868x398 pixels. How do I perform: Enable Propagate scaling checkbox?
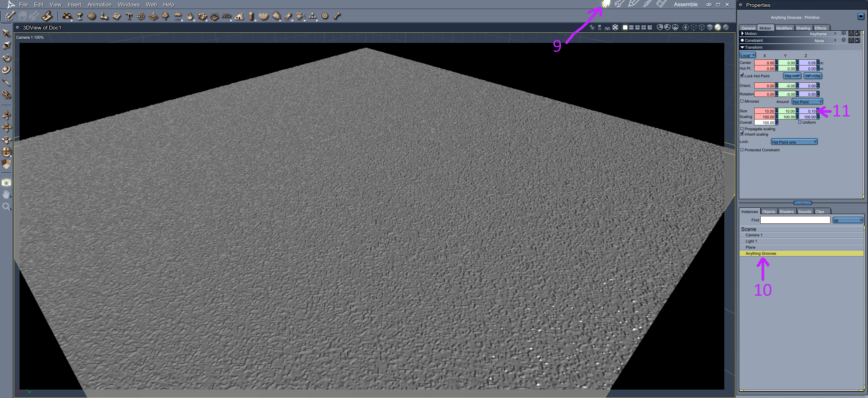(742, 129)
